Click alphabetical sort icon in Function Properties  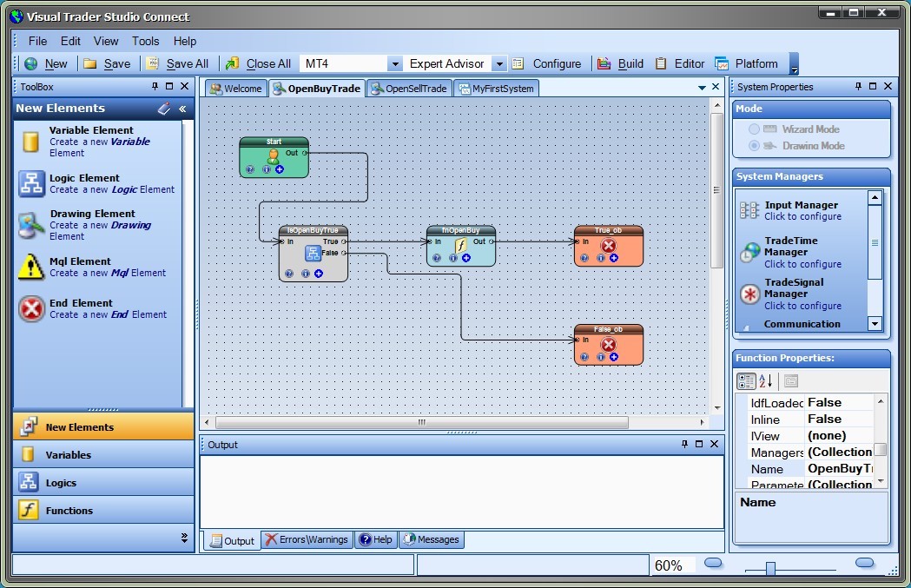(766, 380)
